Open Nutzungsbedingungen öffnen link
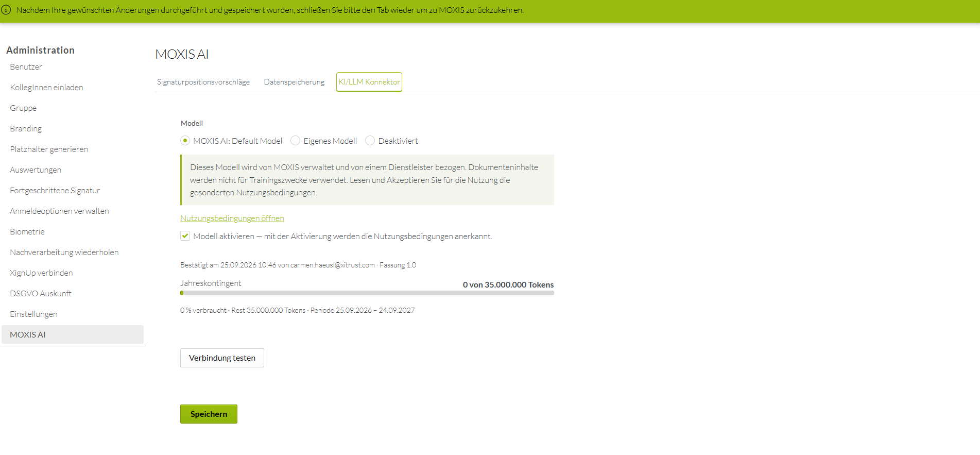This screenshot has width=980, height=455. click(232, 218)
